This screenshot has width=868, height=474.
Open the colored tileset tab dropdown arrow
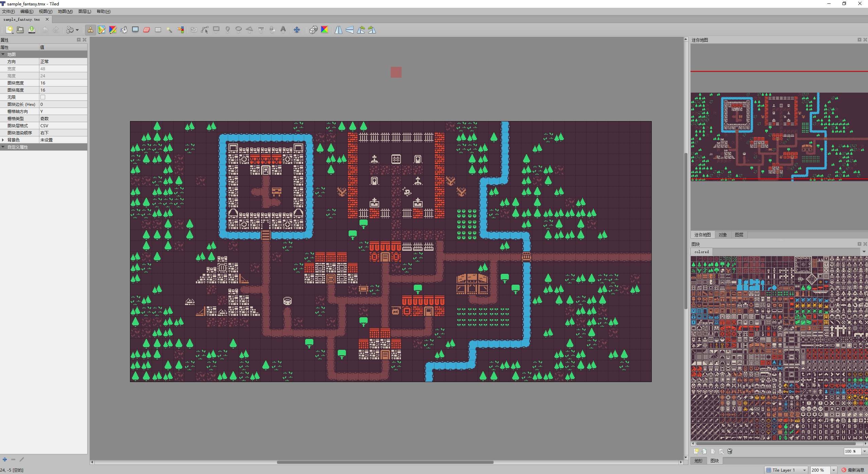click(x=864, y=252)
